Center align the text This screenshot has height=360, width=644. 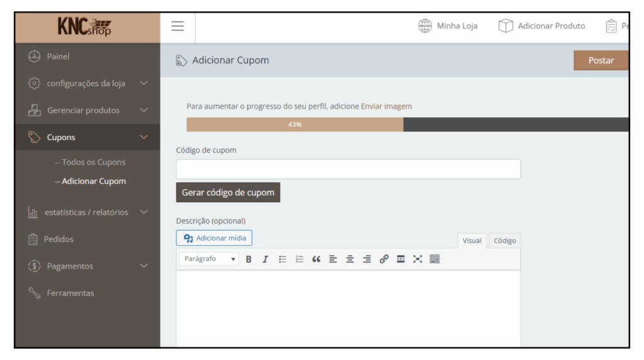350,259
